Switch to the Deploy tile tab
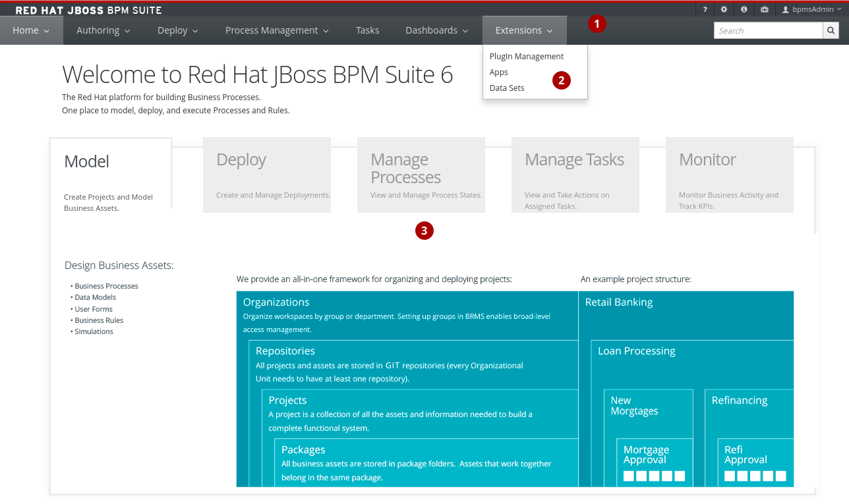The height and width of the screenshot is (504, 849). pyautogui.click(x=267, y=175)
